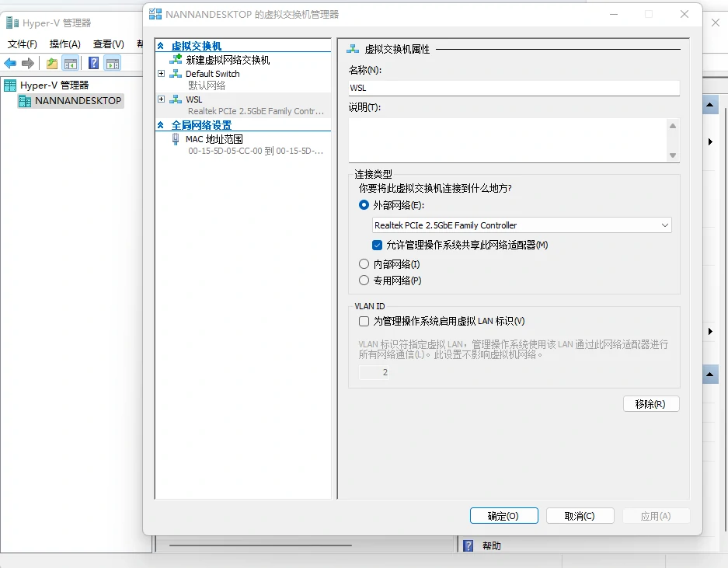Select 专用网络(P) radio button
Viewport: 728px width, 568px height.
(x=364, y=280)
